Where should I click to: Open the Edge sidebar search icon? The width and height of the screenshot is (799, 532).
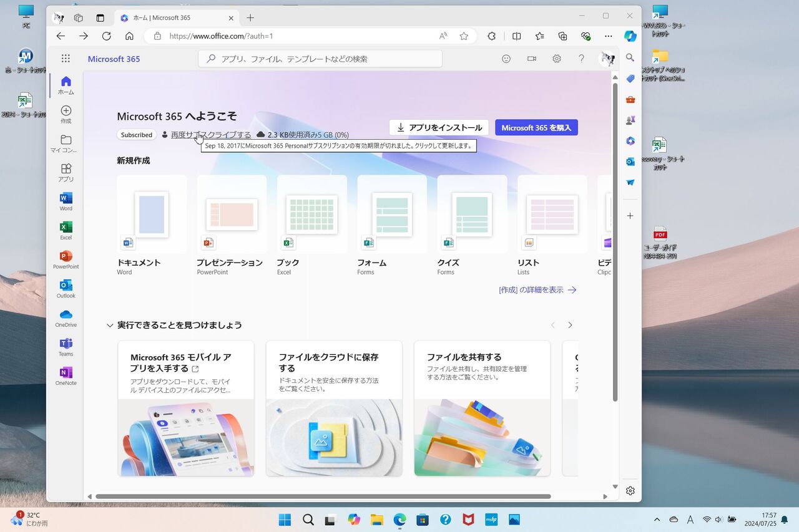pos(630,57)
